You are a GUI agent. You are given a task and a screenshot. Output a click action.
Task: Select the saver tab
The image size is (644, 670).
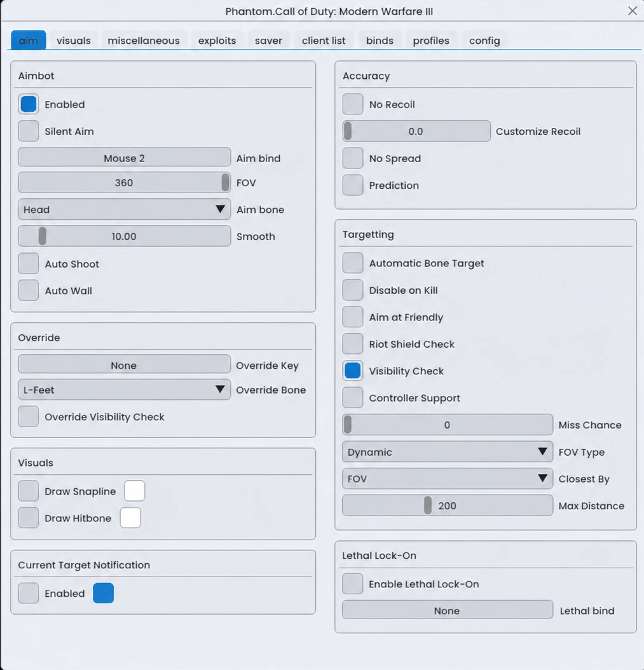pos(268,41)
